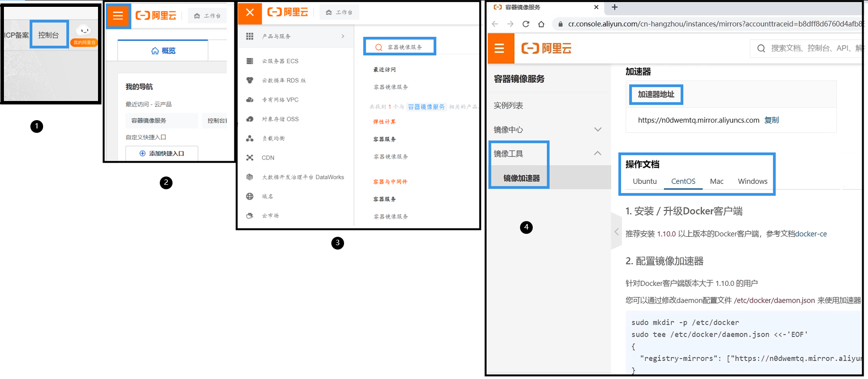Open hamburger menu left of the 概览 page logo
Viewport: 868px width, 379px height.
[118, 16]
